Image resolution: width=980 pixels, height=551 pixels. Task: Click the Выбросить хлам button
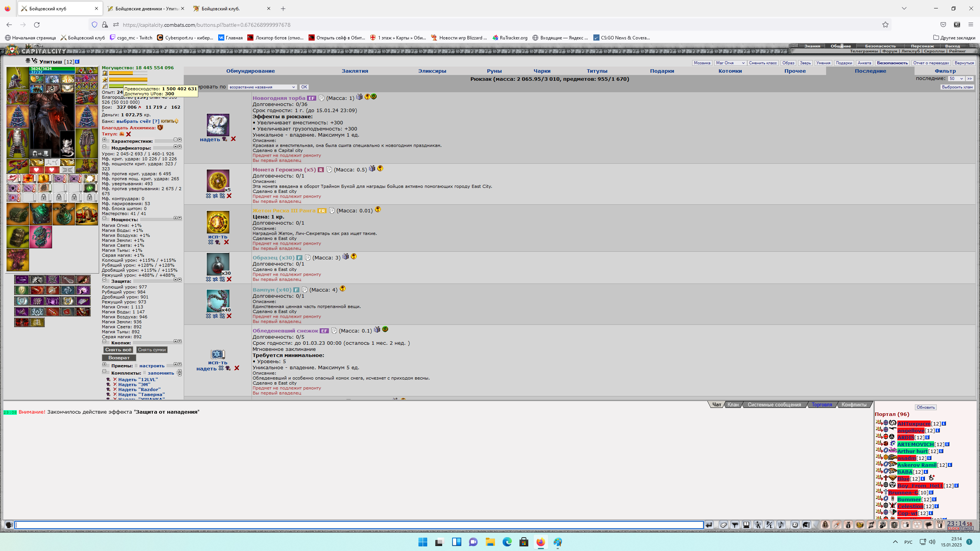pos(957,87)
